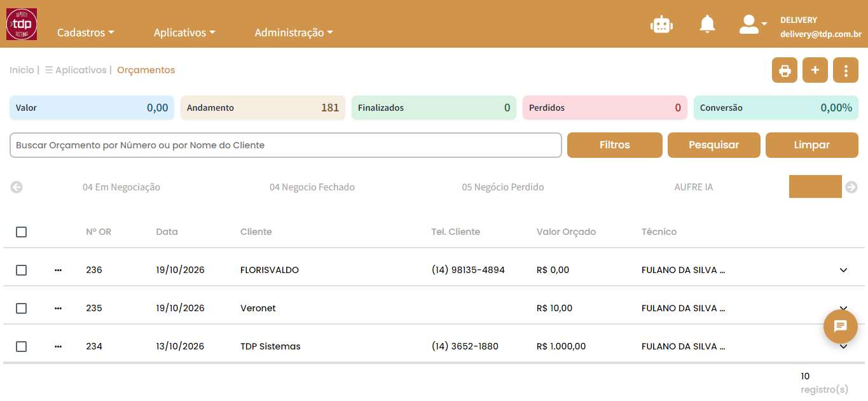
Task: Click client name FLORISVALDO
Action: (270, 270)
